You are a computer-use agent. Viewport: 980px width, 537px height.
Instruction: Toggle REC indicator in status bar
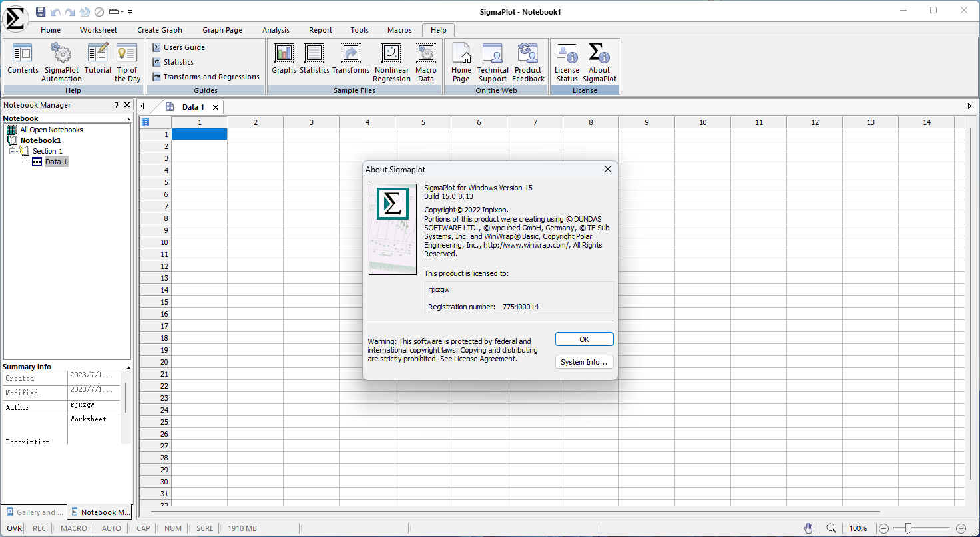(x=39, y=528)
